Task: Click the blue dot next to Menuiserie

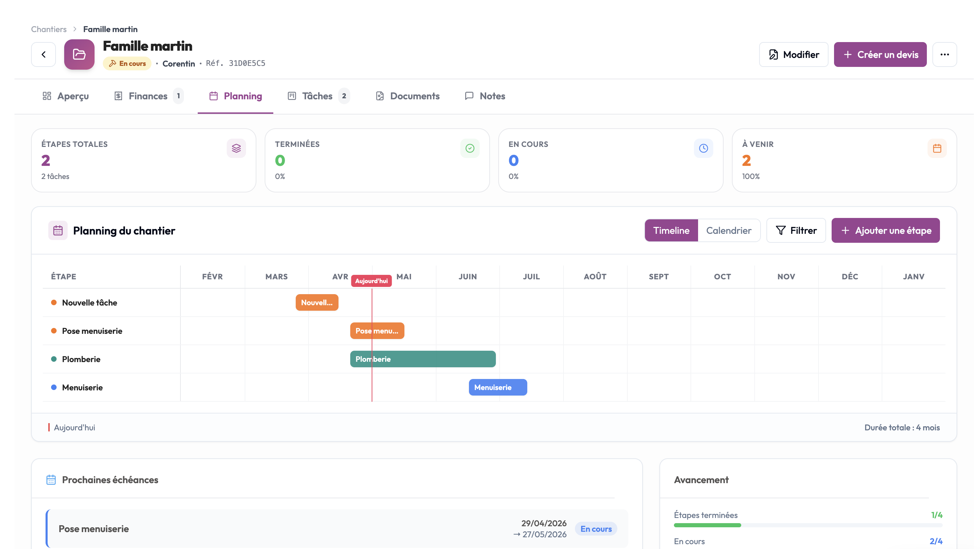Action: click(x=54, y=387)
